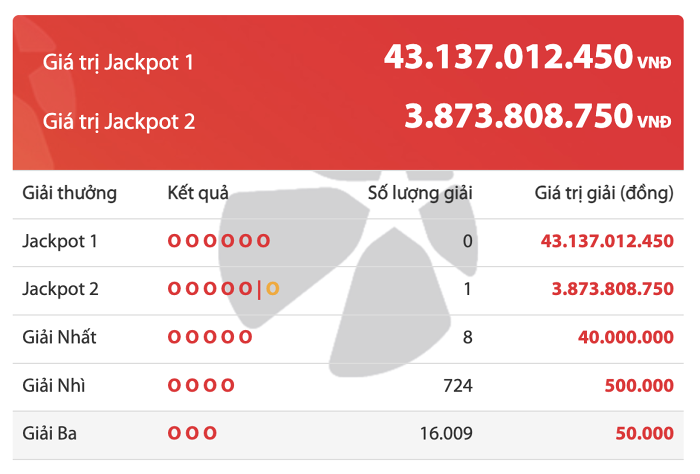700x474 pixels.
Task: Click the yellow bonus ball in Jackpot 2 row
Action: point(273,289)
